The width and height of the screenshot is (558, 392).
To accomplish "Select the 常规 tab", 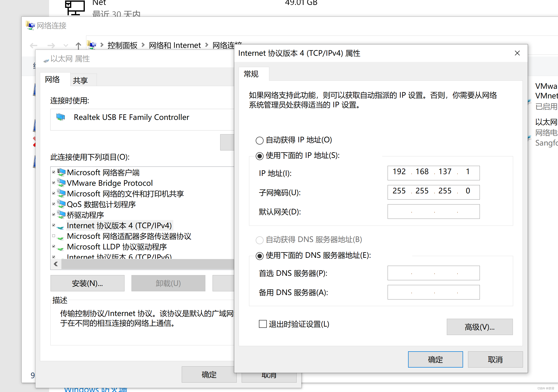I will 251,74.
